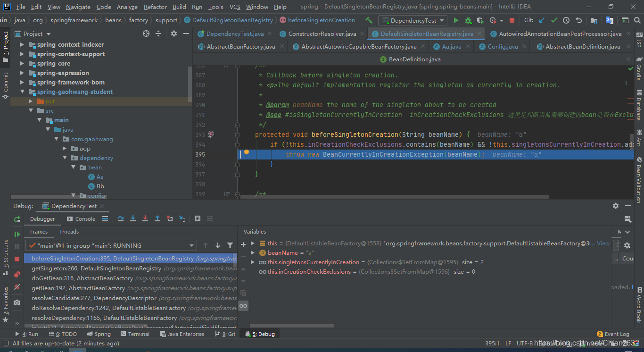Screen dimensions: 644x352
Task: Step into with blue down arrow
Action: point(133,218)
